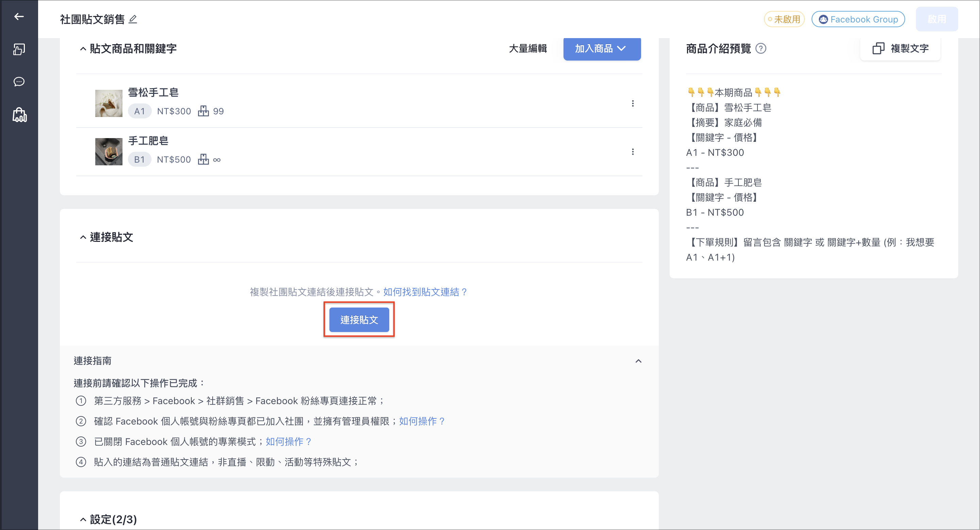Image resolution: width=980 pixels, height=530 pixels.
Task: Click the Facebook Group badge
Action: [858, 19]
